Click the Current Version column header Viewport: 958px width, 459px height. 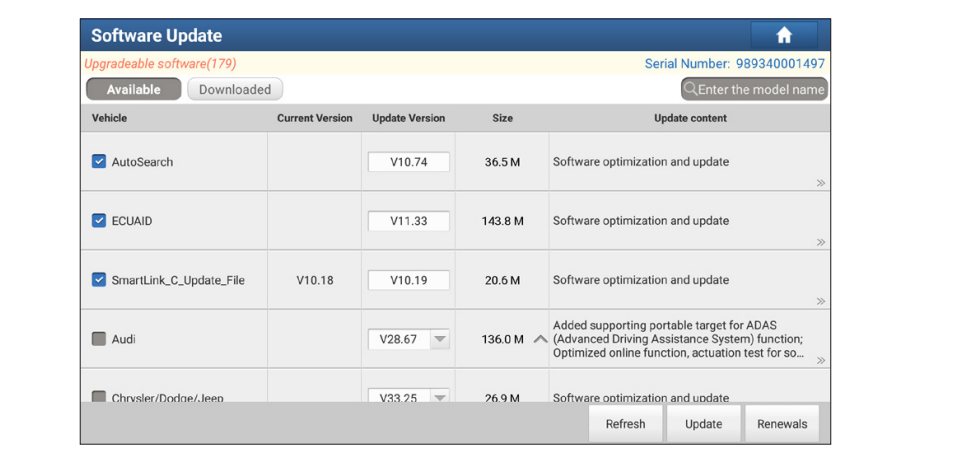pyautogui.click(x=315, y=118)
